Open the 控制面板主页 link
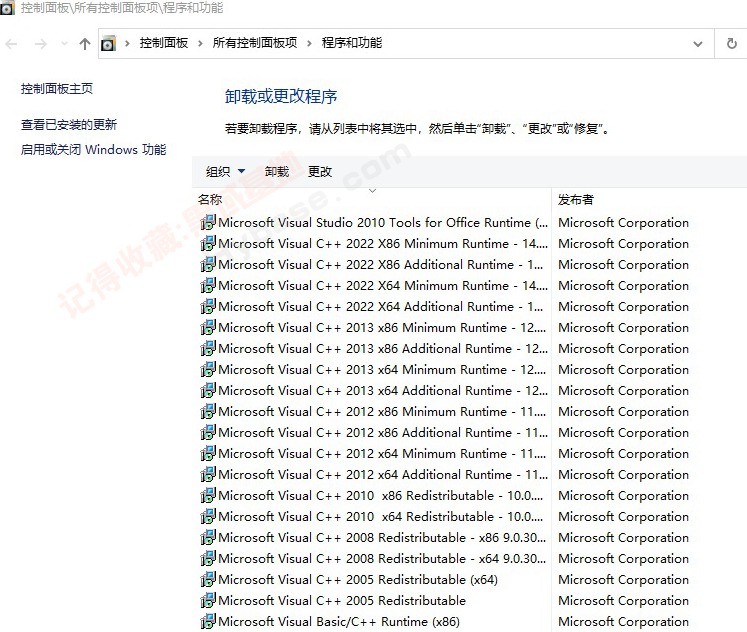747x632 pixels. tap(57, 89)
